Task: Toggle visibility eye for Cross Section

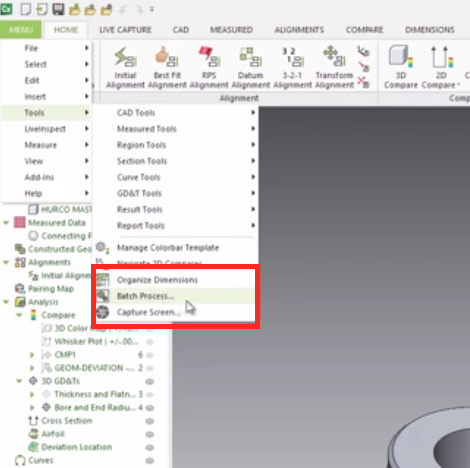Action: coord(150,421)
